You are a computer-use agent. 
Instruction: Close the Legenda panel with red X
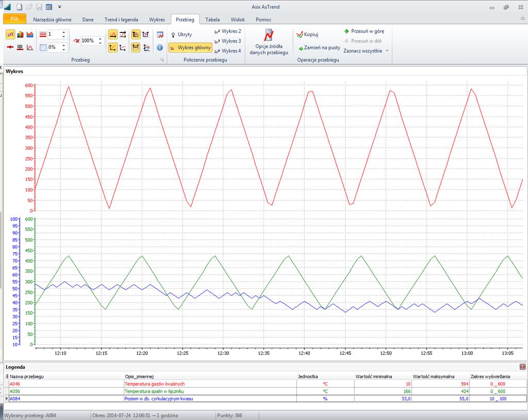pyautogui.click(x=523, y=367)
